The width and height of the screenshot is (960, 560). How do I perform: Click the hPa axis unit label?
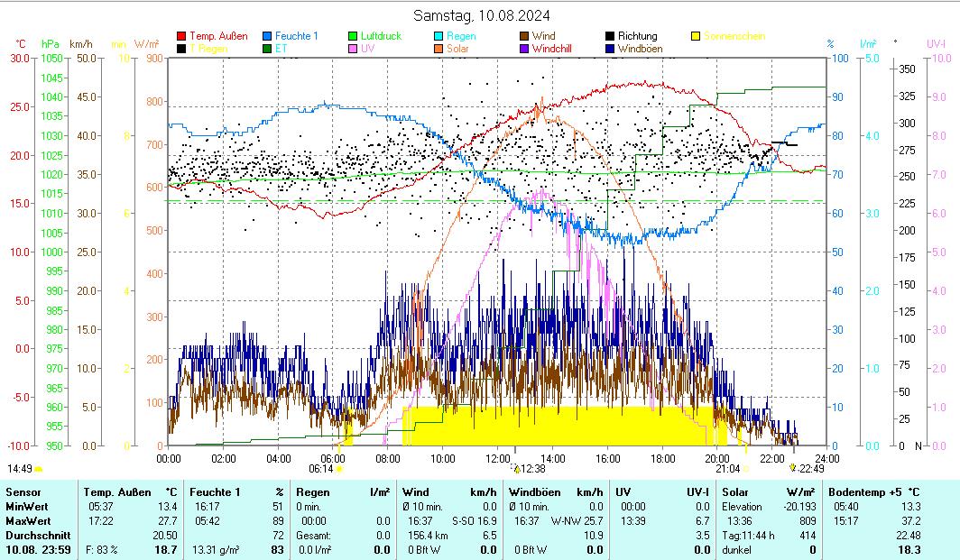51,43
